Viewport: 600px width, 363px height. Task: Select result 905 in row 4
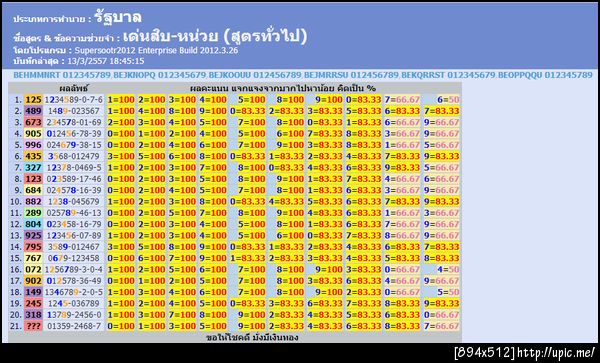tap(33, 133)
